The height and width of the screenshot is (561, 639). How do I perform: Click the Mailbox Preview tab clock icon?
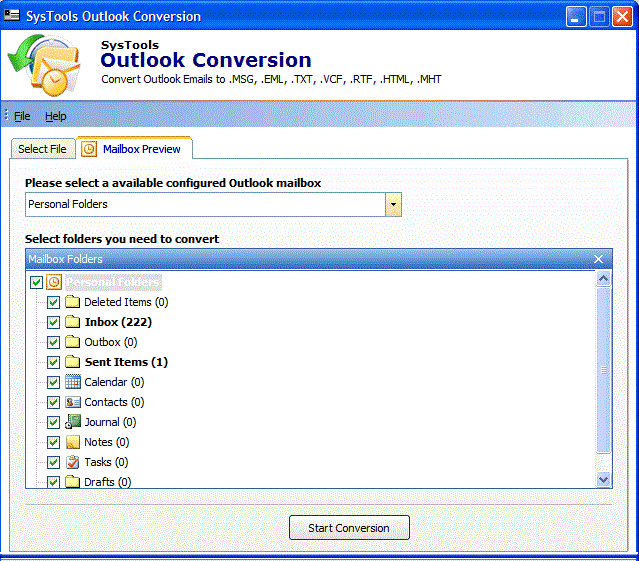[x=88, y=149]
